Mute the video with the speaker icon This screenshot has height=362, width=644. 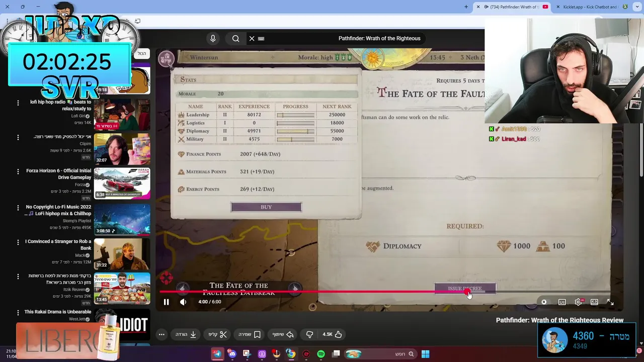tap(183, 302)
